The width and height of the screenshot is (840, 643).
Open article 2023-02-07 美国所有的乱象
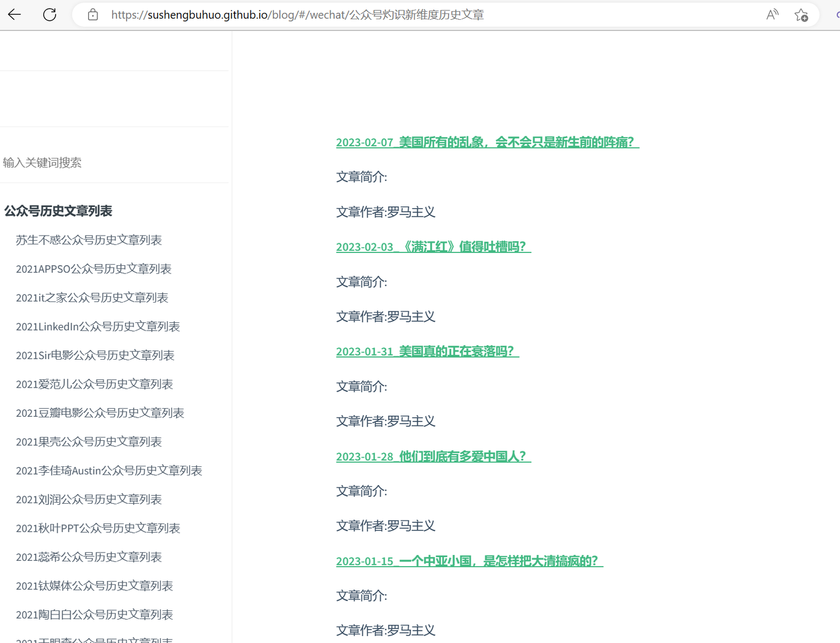click(x=488, y=142)
